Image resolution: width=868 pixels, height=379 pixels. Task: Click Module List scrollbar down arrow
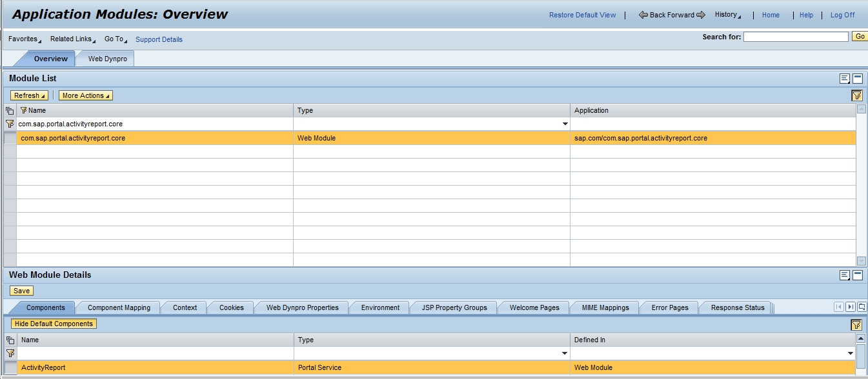[x=861, y=261]
